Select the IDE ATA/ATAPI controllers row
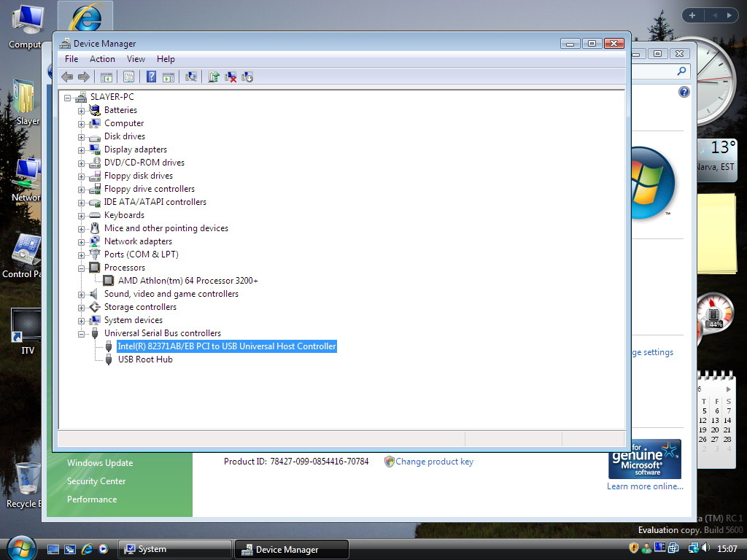Viewport: 747px width, 560px height. coord(155,202)
